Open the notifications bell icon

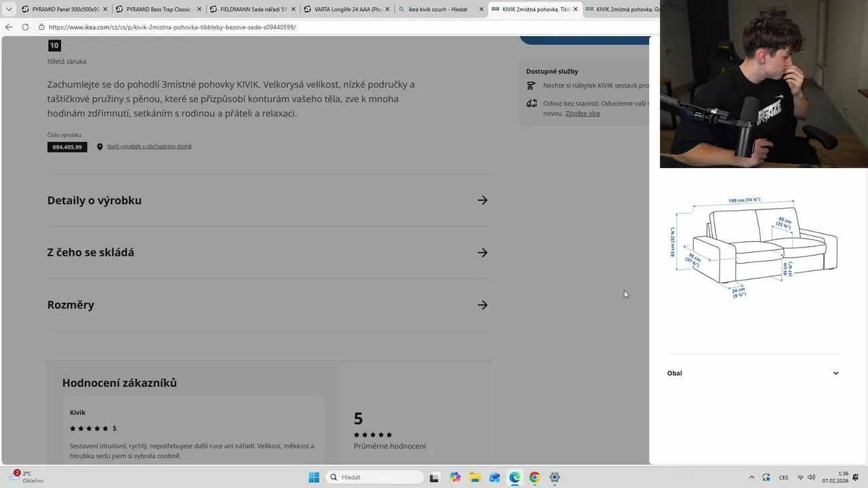click(856, 477)
